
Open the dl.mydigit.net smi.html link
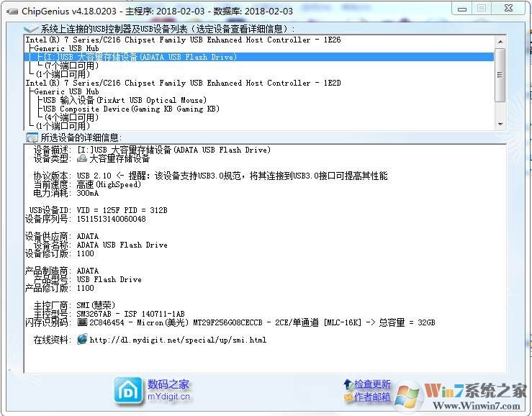tap(178, 340)
